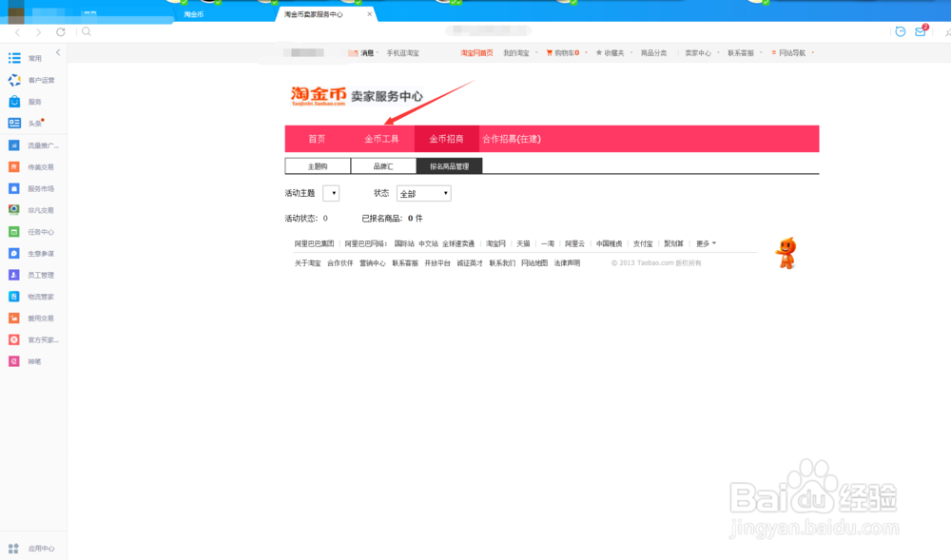Open 神笔 in the sidebar
Viewport: 951px width, 560px height.
click(26, 361)
